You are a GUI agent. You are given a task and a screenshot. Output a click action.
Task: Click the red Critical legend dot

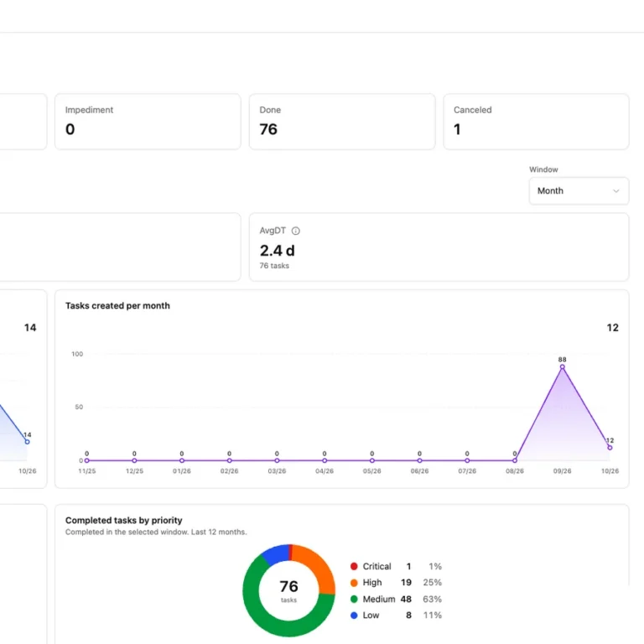point(354,566)
